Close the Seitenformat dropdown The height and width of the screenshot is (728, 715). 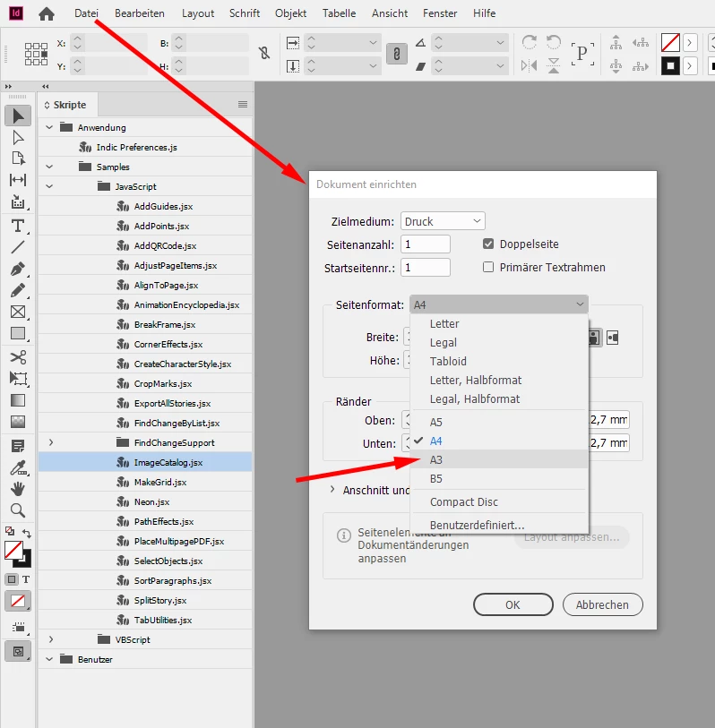pos(499,304)
